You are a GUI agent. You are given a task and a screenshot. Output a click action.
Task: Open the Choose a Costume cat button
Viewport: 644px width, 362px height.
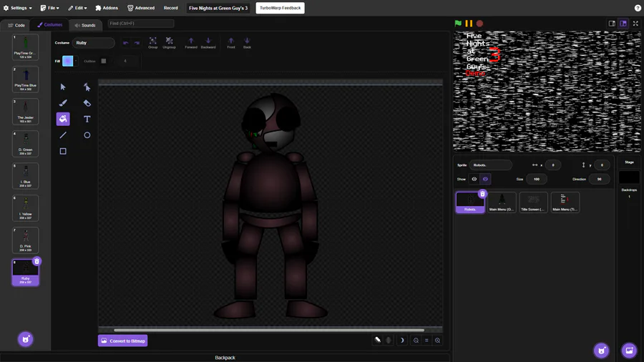(x=26, y=339)
